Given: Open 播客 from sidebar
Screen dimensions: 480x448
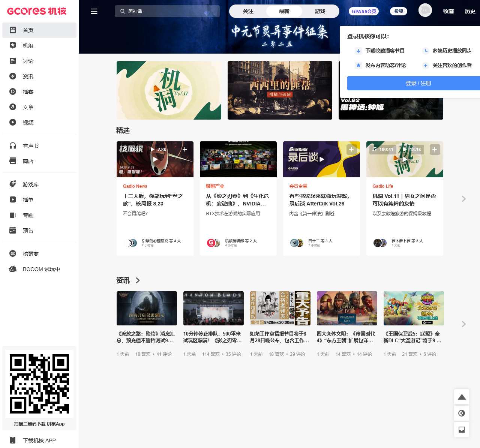Looking at the screenshot, I should 28,92.
